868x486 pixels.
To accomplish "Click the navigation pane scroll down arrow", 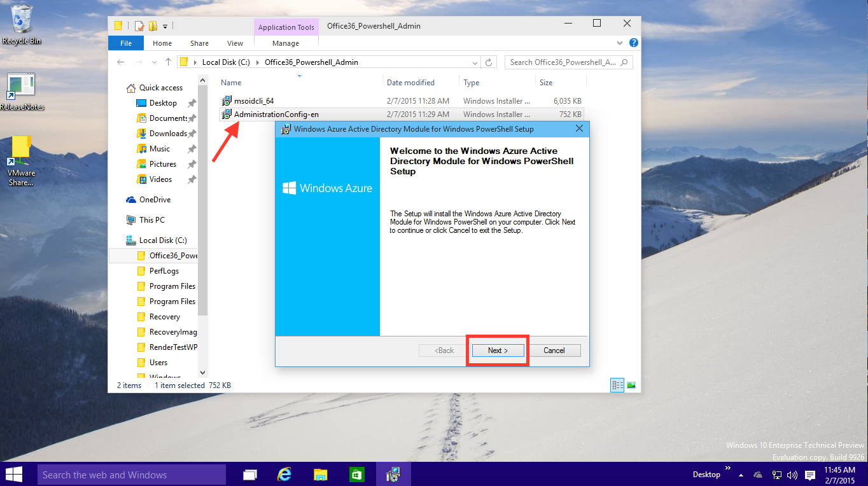I will pos(203,372).
